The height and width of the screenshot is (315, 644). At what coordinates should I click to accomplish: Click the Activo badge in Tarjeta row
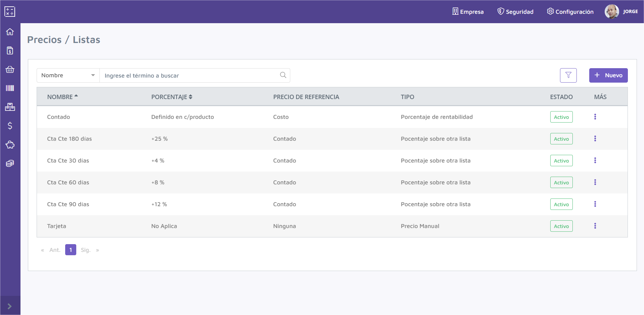pyautogui.click(x=561, y=226)
